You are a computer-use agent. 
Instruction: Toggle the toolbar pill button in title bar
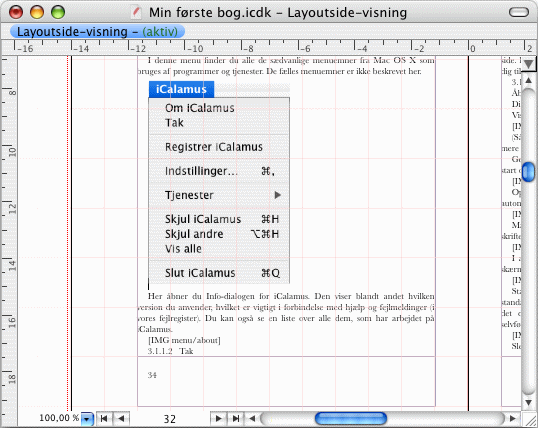coord(519,12)
